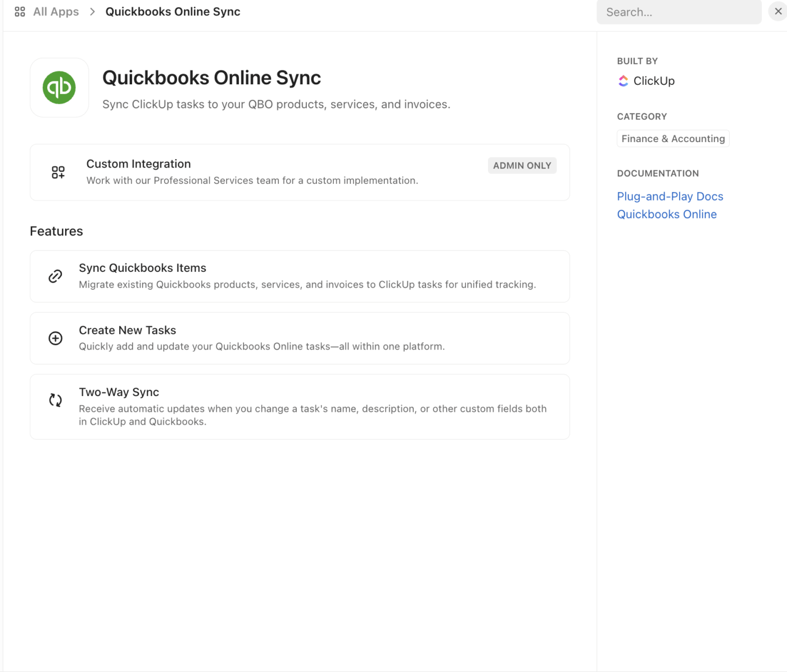
Task: Click the Sync Quickbooks Items link icon
Action: point(55,276)
